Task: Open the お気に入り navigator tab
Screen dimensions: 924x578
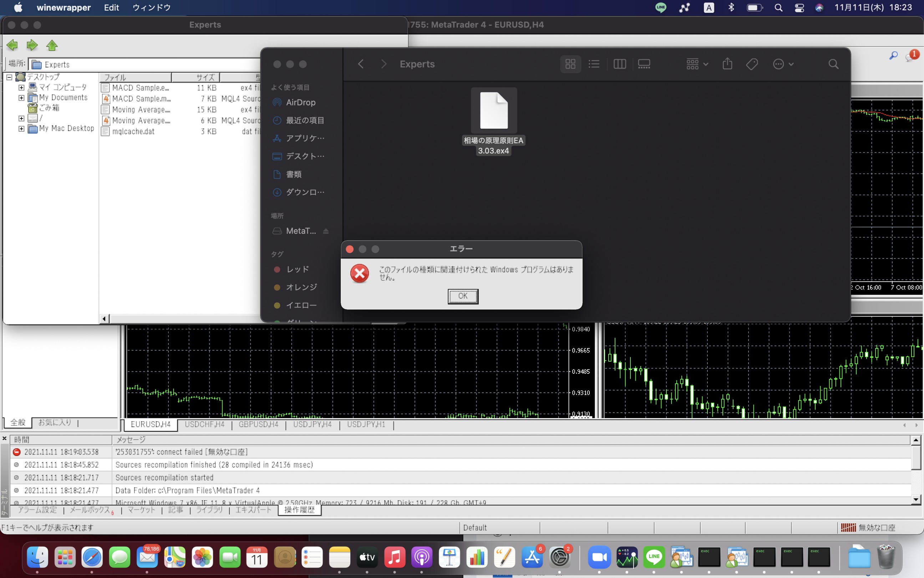Action: click(55, 422)
